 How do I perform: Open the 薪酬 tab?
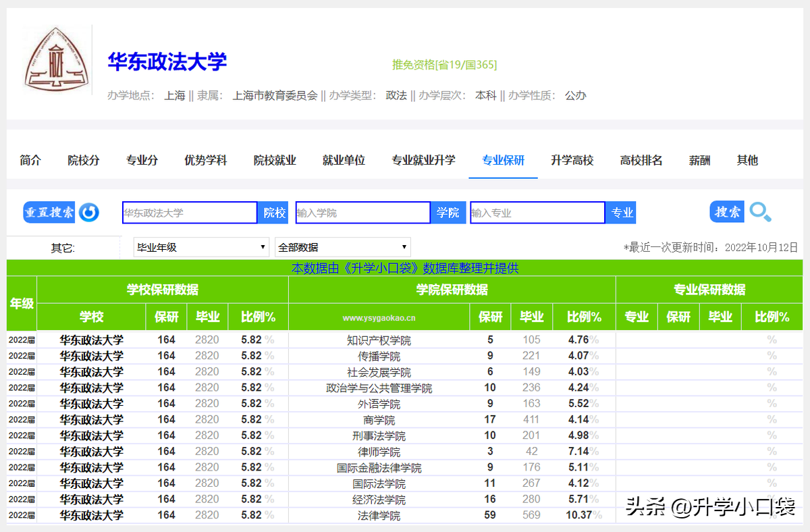[699, 160]
